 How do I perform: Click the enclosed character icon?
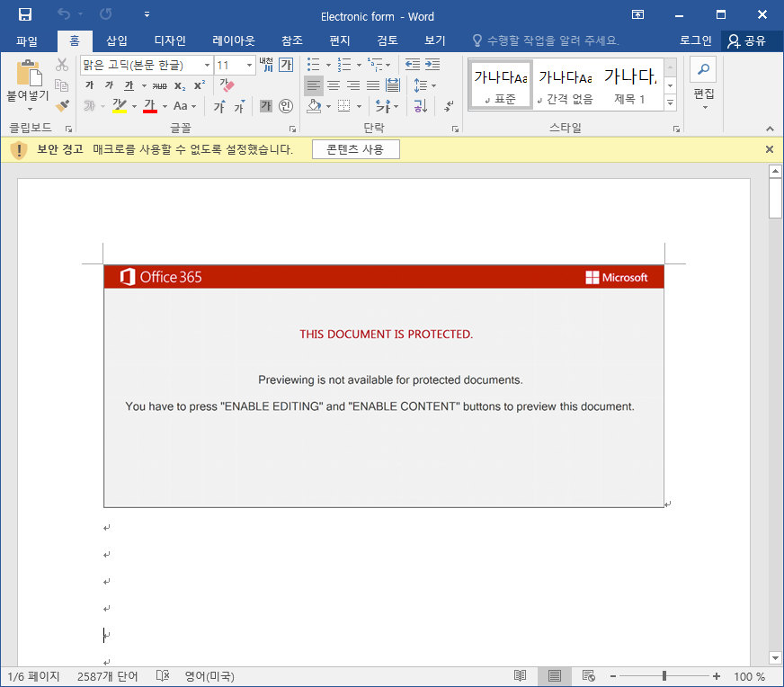(286, 106)
